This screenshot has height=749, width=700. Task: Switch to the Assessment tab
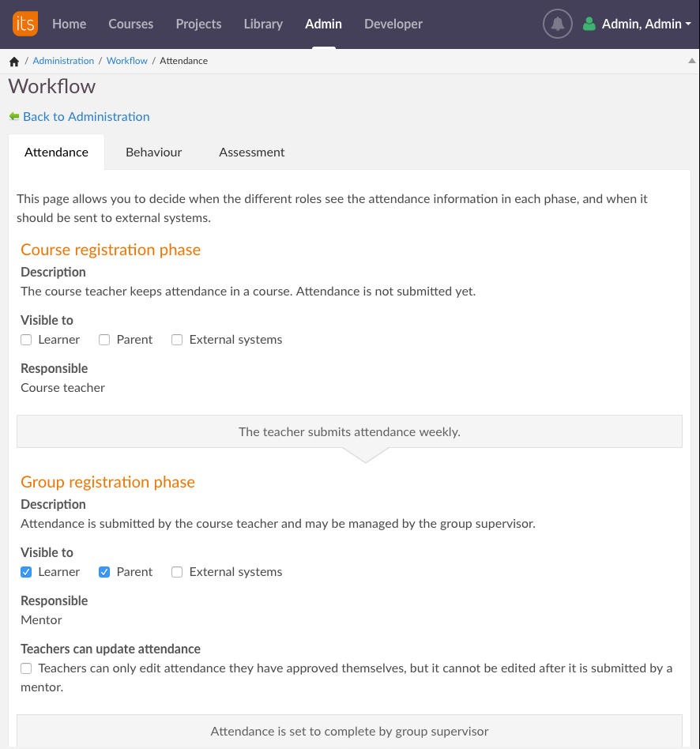251,152
